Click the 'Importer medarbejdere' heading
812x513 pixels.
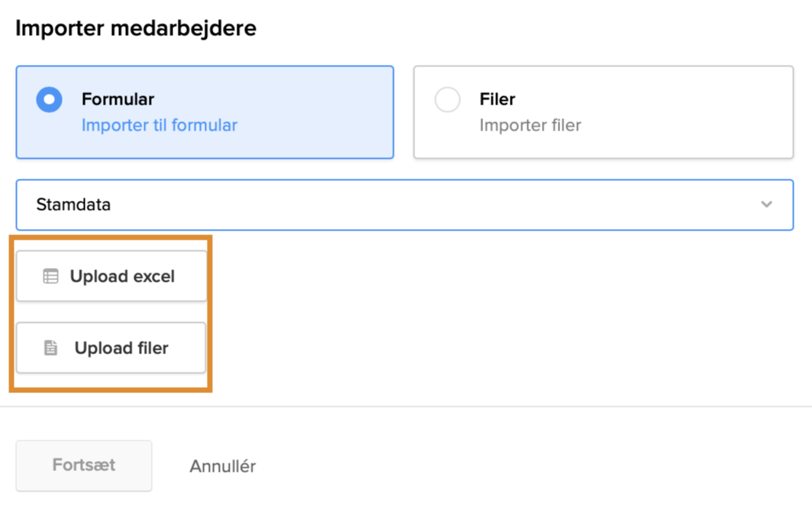[x=136, y=28]
